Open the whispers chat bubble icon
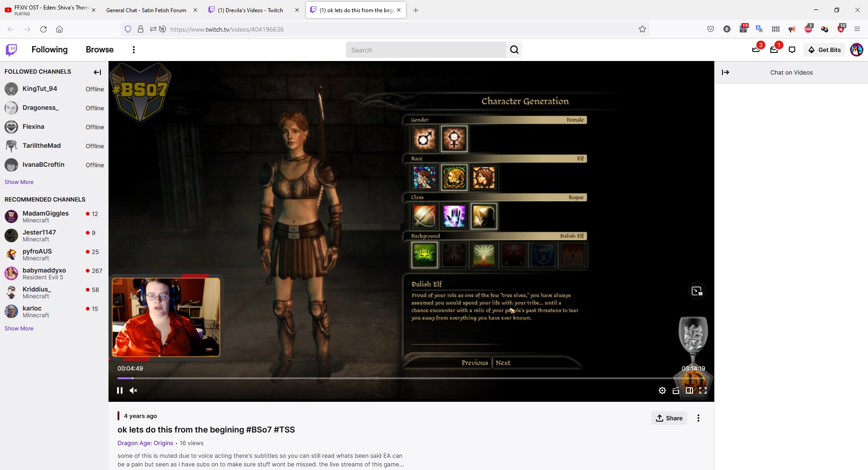 pyautogui.click(x=792, y=50)
